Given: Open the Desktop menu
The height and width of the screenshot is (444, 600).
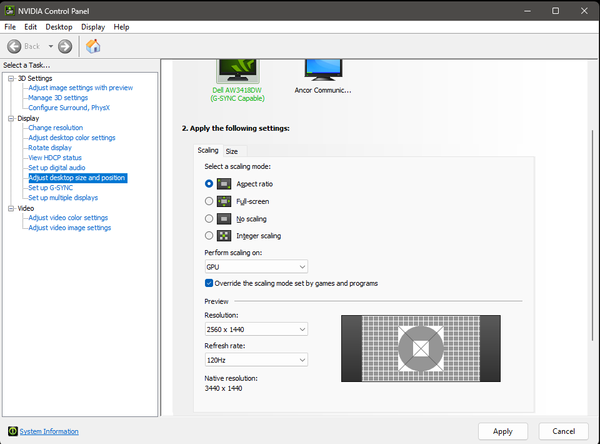Looking at the screenshot, I should [x=59, y=27].
